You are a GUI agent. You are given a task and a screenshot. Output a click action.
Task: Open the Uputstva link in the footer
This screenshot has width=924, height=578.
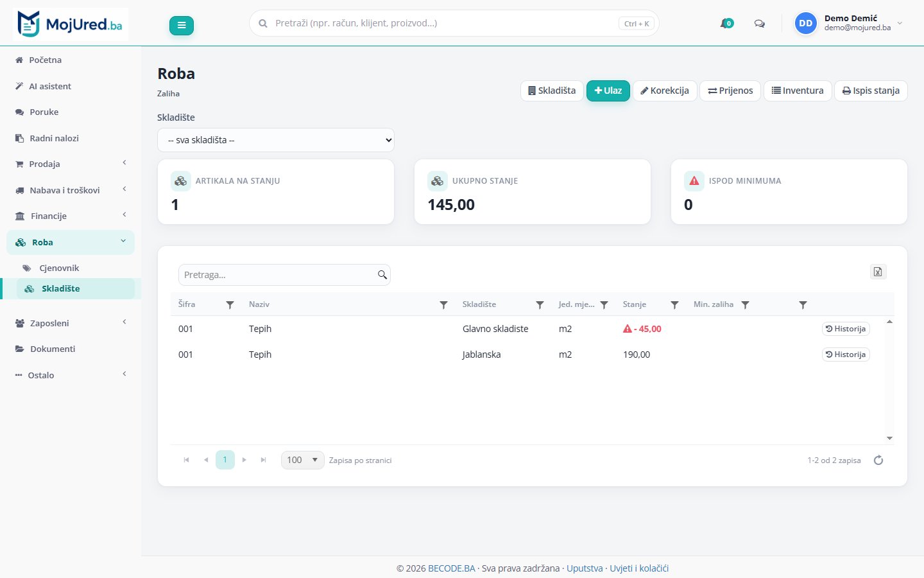(585, 568)
